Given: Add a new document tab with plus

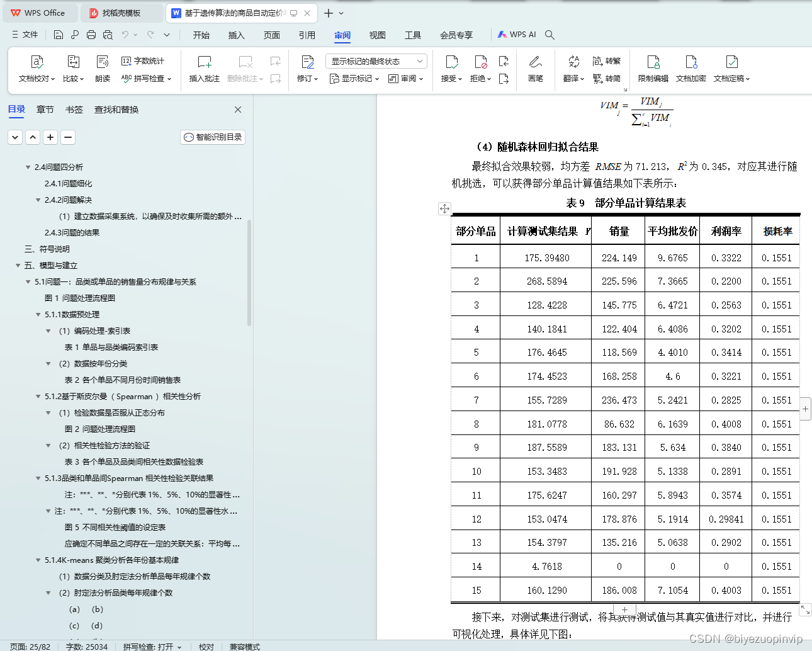Looking at the screenshot, I should [x=328, y=13].
